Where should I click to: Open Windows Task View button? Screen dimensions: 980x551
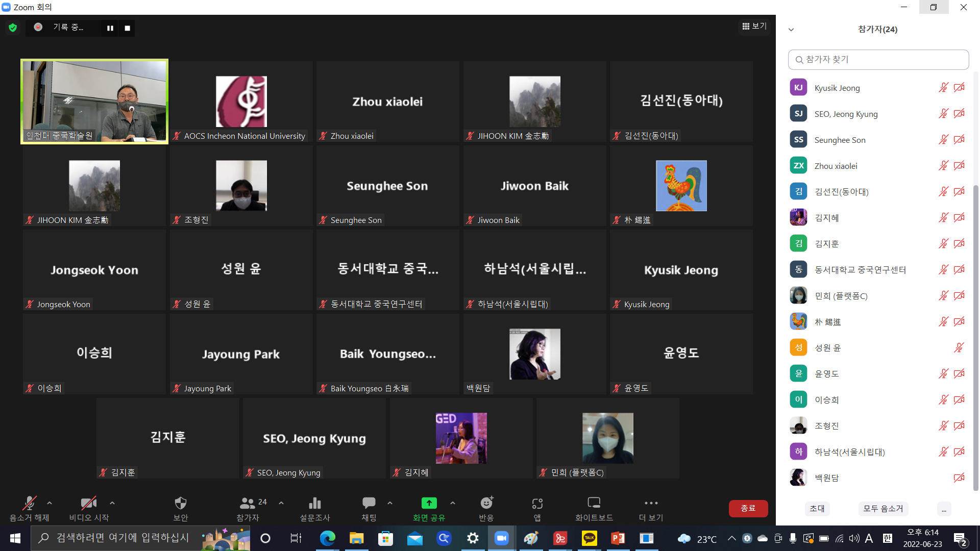pyautogui.click(x=296, y=538)
